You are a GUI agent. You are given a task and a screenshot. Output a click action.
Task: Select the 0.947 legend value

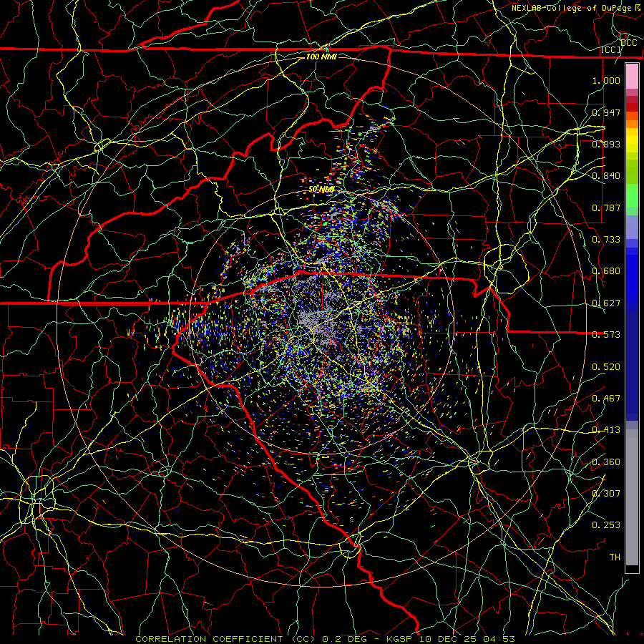[x=606, y=112]
